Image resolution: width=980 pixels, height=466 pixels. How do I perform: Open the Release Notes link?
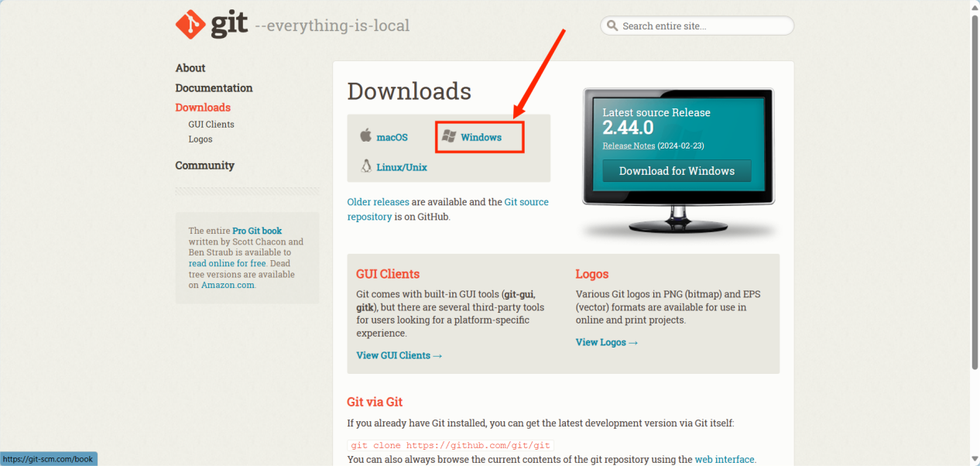tap(629, 146)
